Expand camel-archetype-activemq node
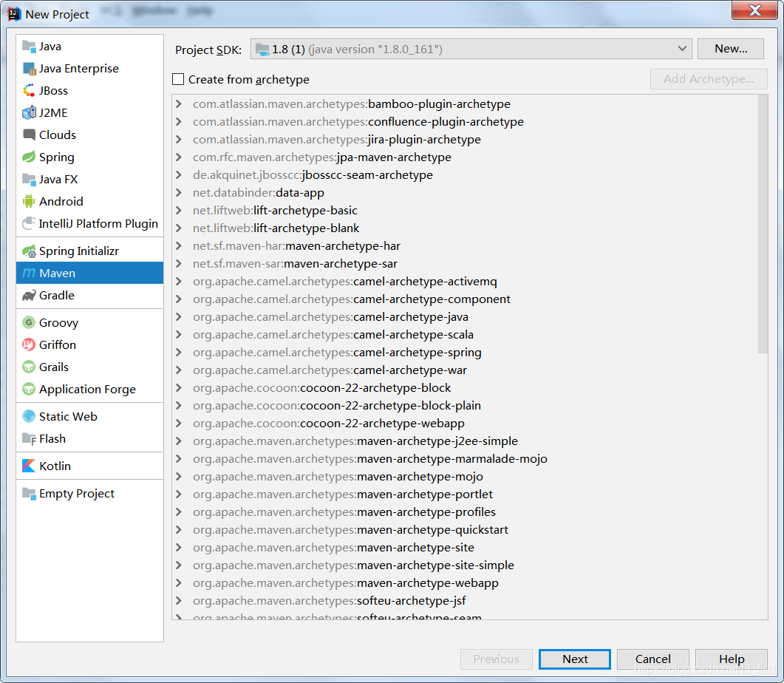Screen dimensions: 784x683 point(179,281)
